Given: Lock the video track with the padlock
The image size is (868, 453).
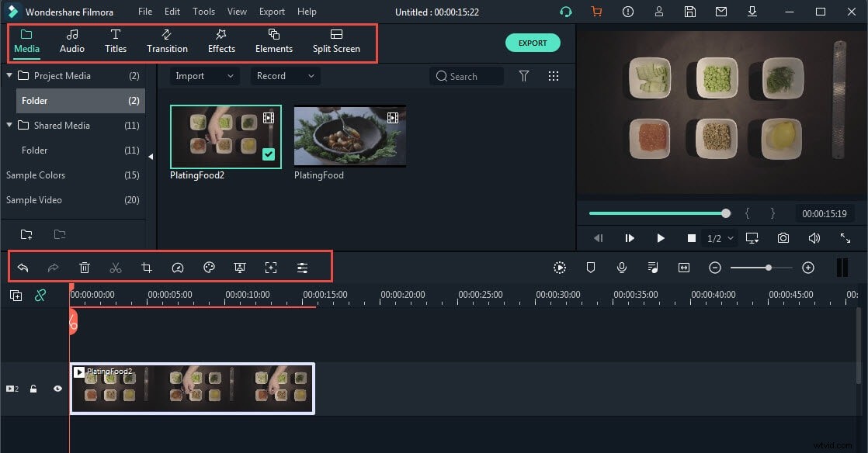Looking at the screenshot, I should [x=33, y=389].
